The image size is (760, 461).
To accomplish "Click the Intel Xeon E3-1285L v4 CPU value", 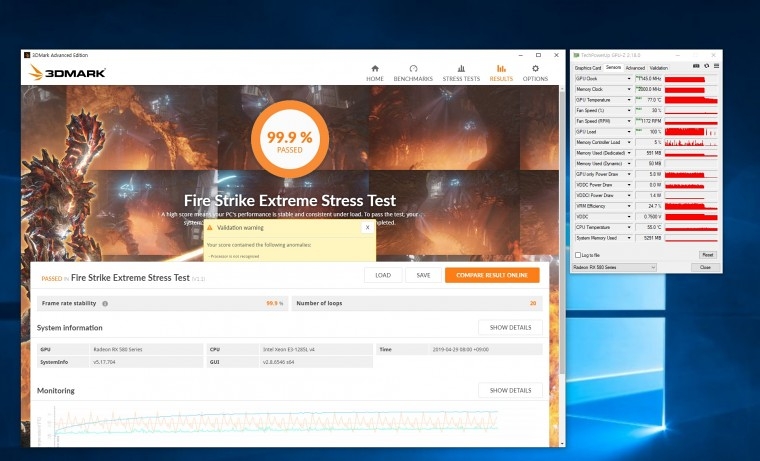I will click(289, 350).
